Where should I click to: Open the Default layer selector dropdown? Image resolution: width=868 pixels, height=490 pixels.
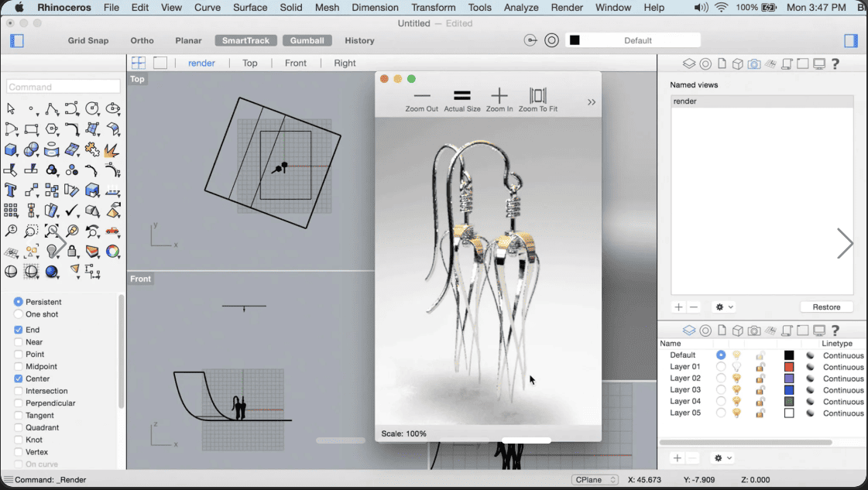click(x=633, y=40)
